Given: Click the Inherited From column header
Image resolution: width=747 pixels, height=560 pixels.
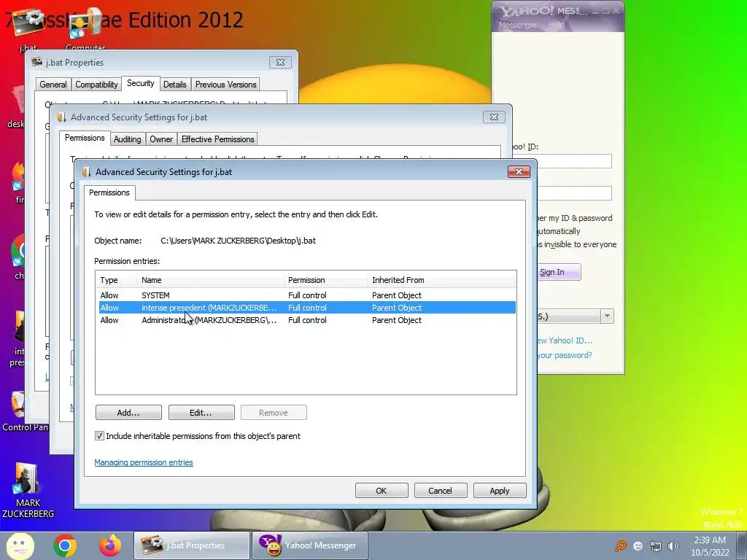Looking at the screenshot, I should pyautogui.click(x=442, y=280).
